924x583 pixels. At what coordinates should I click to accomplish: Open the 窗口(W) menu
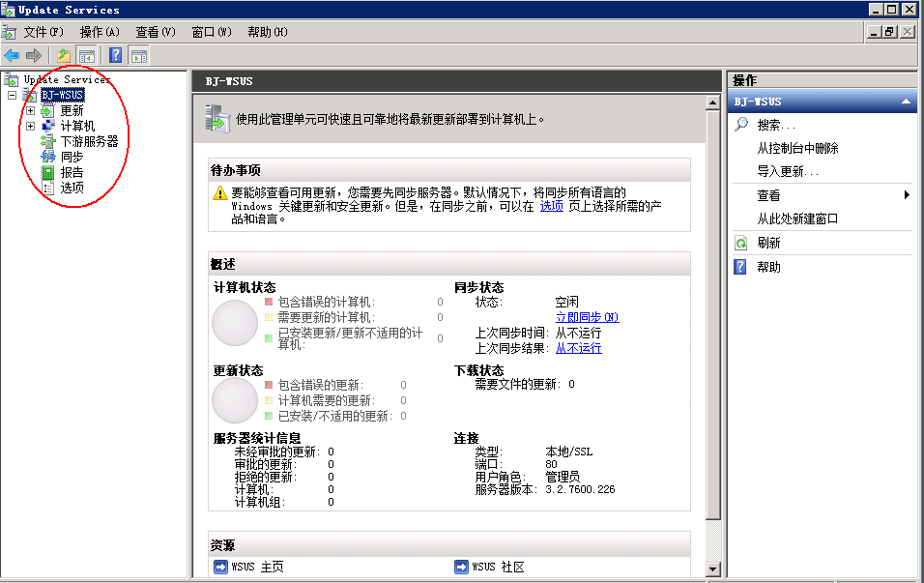[212, 32]
